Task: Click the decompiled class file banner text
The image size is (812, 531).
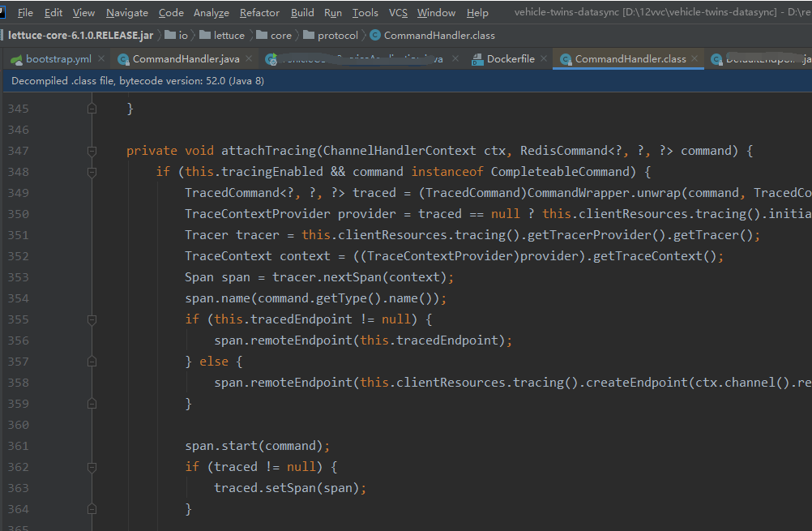Action: tap(138, 81)
